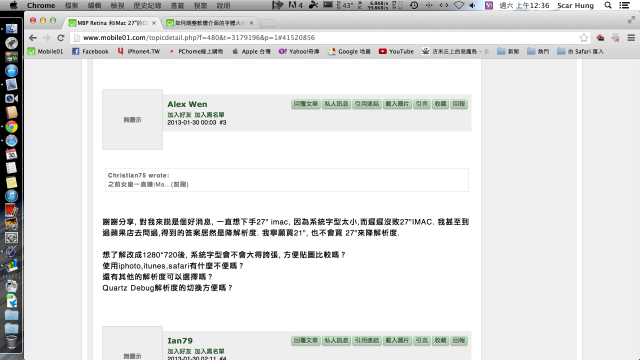Click 引用連結 on Alex Wen's post
This screenshot has height=360, width=640.
coord(367,104)
